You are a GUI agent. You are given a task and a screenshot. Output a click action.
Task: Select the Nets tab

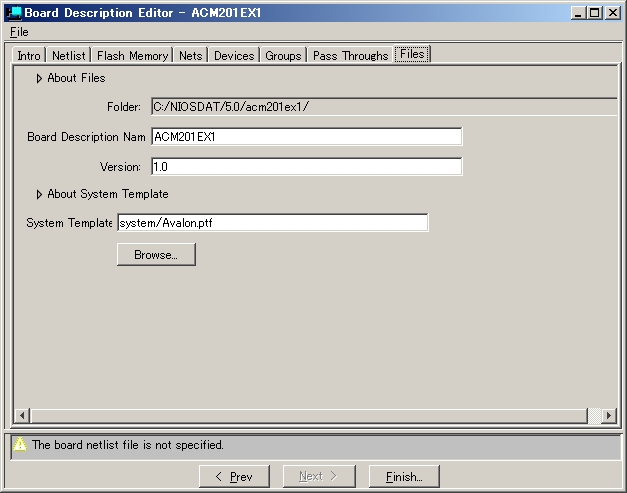pyautogui.click(x=190, y=55)
